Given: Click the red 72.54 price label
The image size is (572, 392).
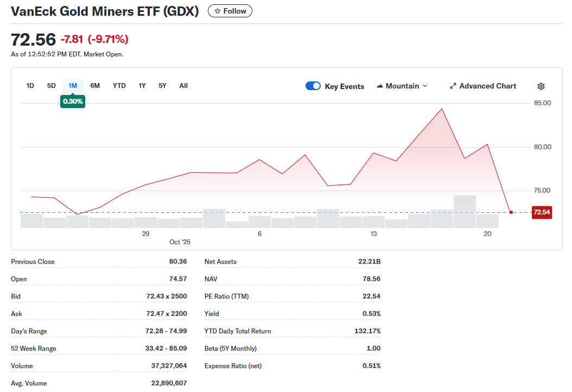Looking at the screenshot, I should tap(541, 212).
